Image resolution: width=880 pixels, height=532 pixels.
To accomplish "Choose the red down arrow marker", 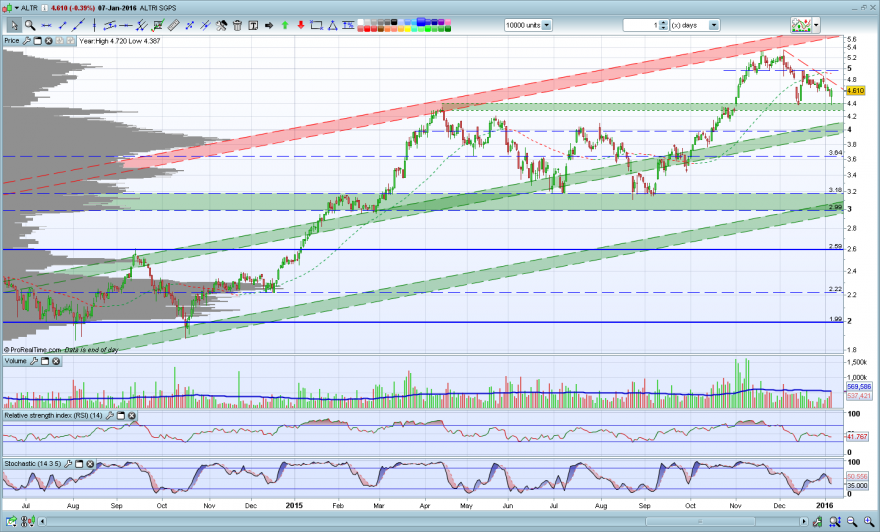I will tap(301, 25).
